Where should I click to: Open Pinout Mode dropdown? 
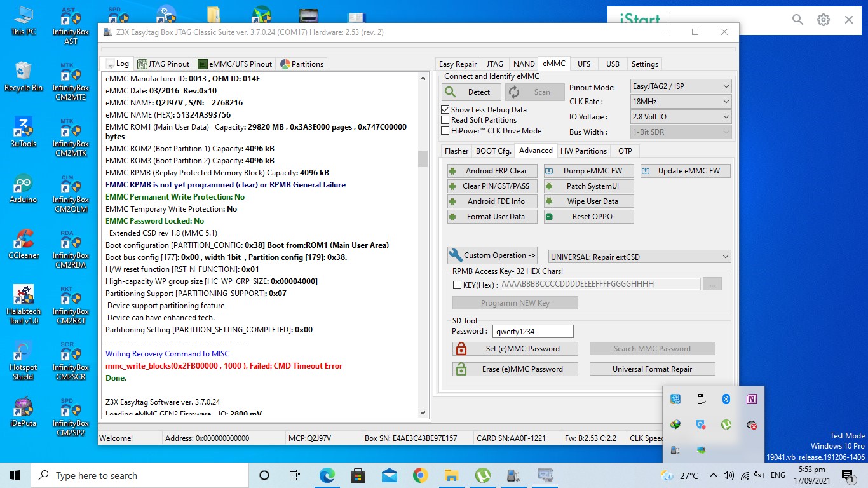click(x=681, y=86)
